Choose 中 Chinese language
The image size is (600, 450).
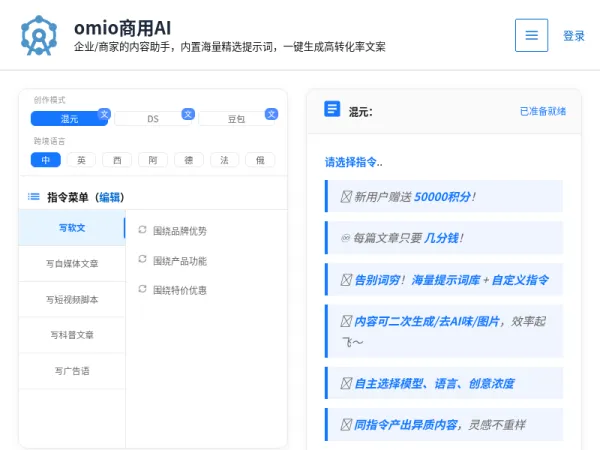point(46,160)
